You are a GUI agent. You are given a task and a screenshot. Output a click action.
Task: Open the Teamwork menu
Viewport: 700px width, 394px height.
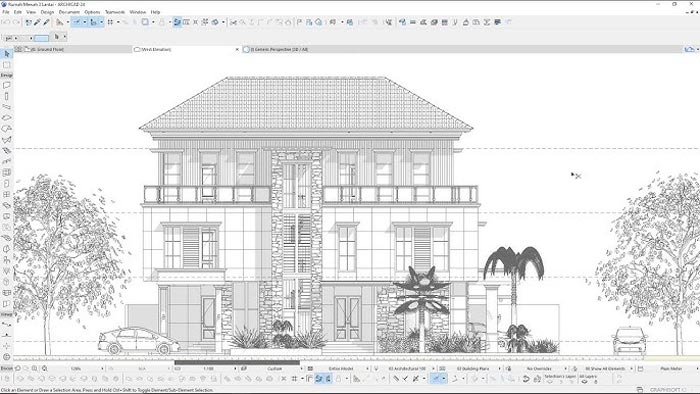point(115,12)
